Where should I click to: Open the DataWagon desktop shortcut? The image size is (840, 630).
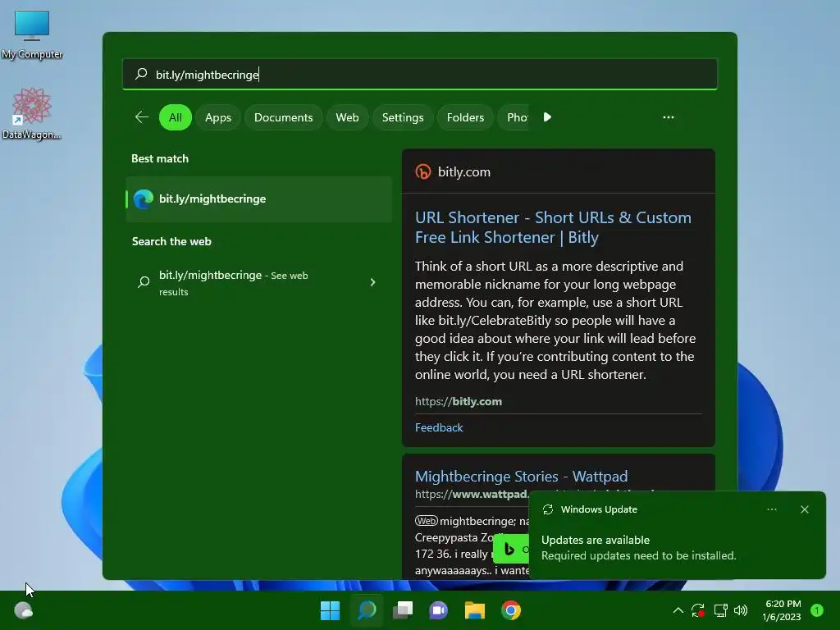click(x=32, y=113)
